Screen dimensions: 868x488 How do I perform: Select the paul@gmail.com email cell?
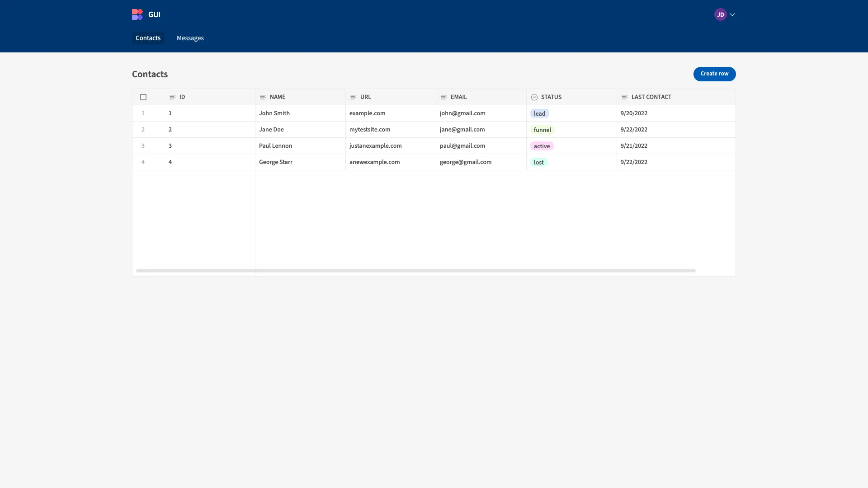point(481,146)
